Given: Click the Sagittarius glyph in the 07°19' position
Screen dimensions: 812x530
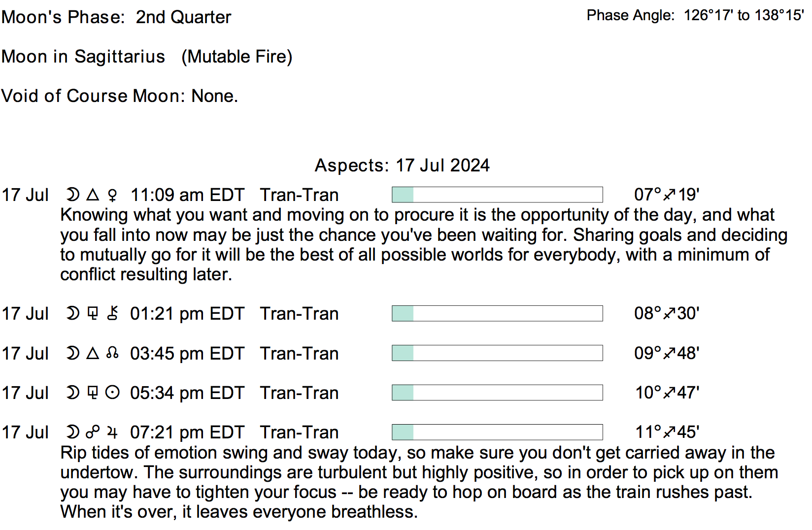Looking at the screenshot, I should pyautogui.click(x=669, y=195).
